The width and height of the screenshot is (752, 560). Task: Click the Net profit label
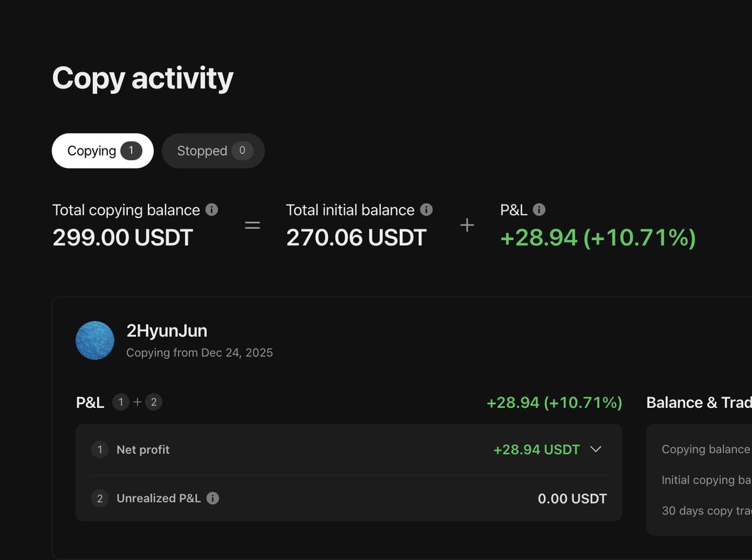point(143,450)
